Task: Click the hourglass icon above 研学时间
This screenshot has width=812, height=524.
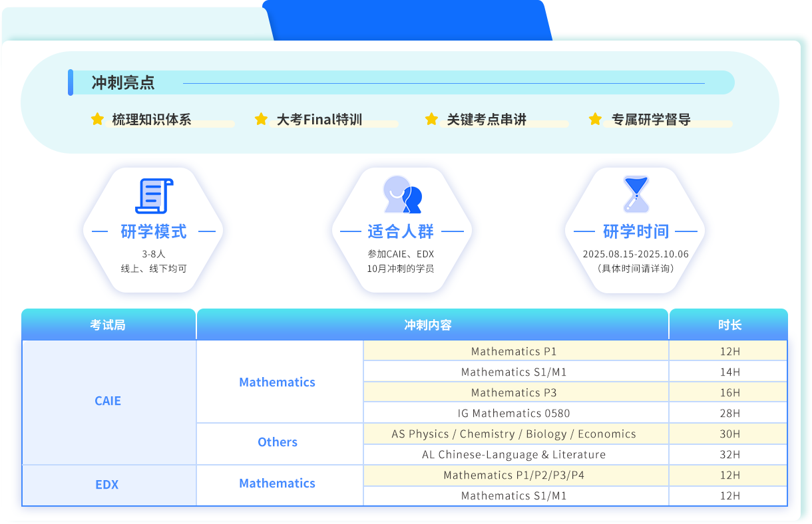Action: pos(636,194)
